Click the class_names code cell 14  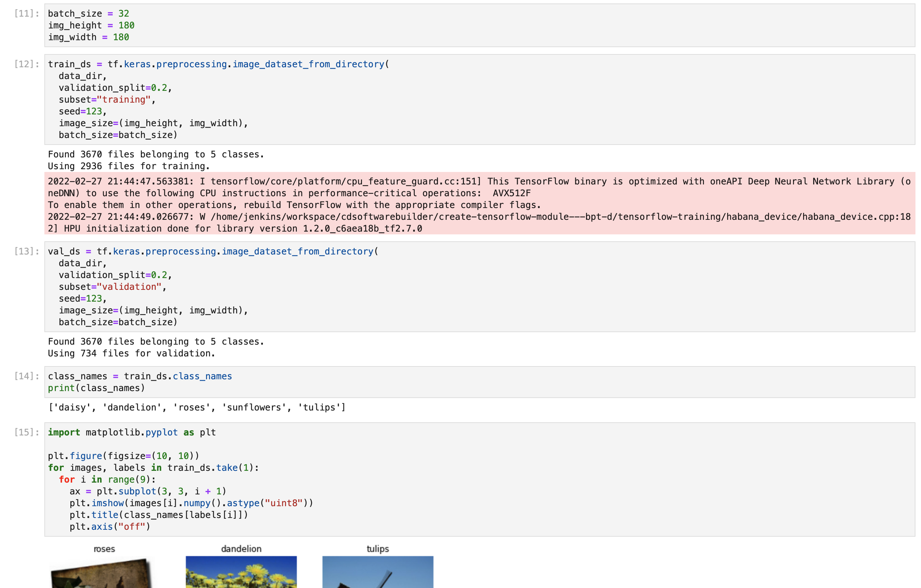click(x=459, y=382)
